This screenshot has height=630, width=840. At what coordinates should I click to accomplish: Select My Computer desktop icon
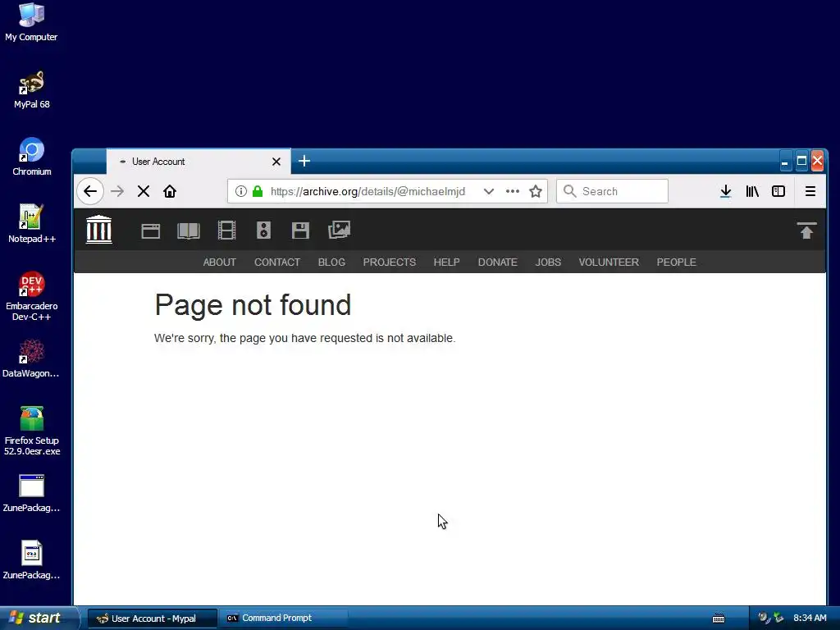tap(31, 22)
